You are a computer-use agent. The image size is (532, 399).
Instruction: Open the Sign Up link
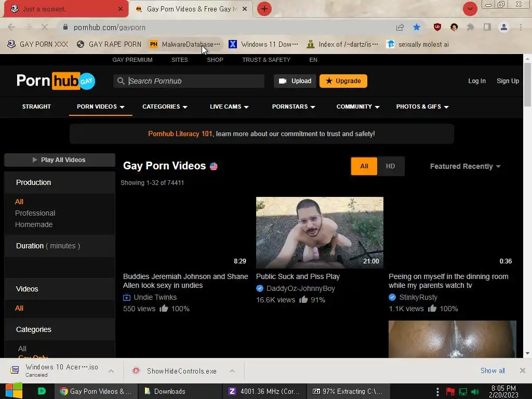[508, 81]
